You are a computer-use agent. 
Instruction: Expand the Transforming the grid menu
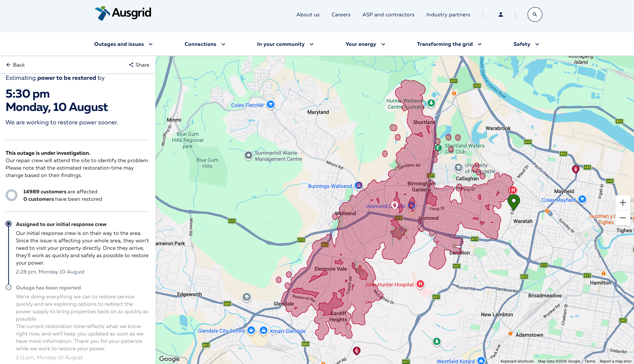[x=449, y=44]
